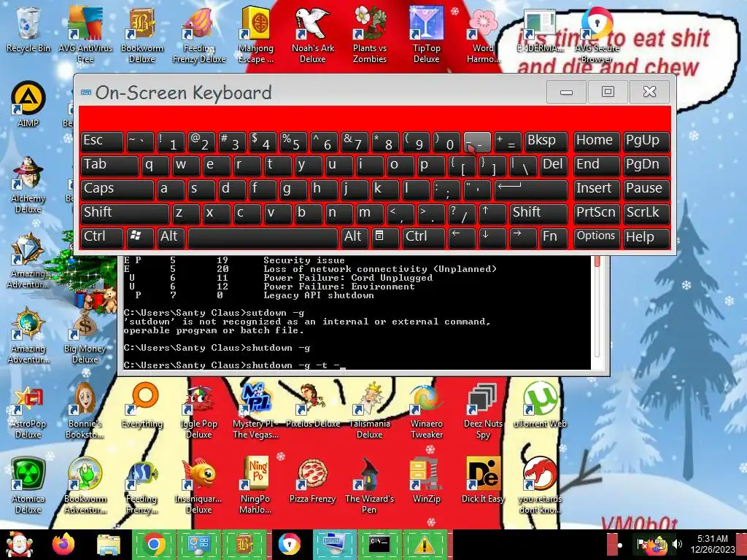Open the taskbar clock showing 5:31 AM
The width and height of the screenshot is (747, 560).
click(713, 544)
